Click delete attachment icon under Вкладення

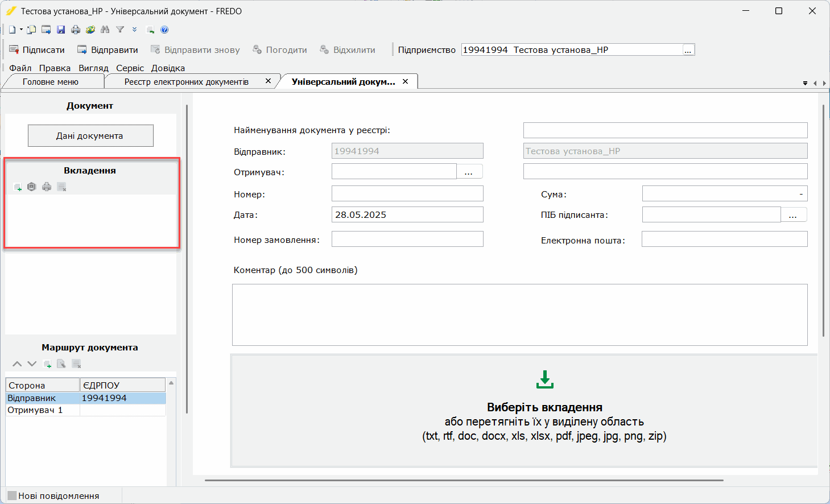[x=61, y=187]
